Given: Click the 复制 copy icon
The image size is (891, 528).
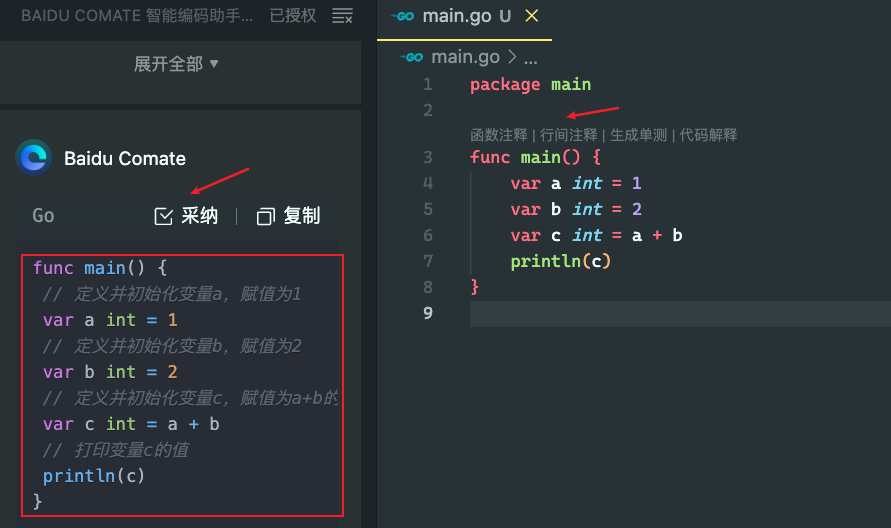Looking at the screenshot, I should click(265, 217).
